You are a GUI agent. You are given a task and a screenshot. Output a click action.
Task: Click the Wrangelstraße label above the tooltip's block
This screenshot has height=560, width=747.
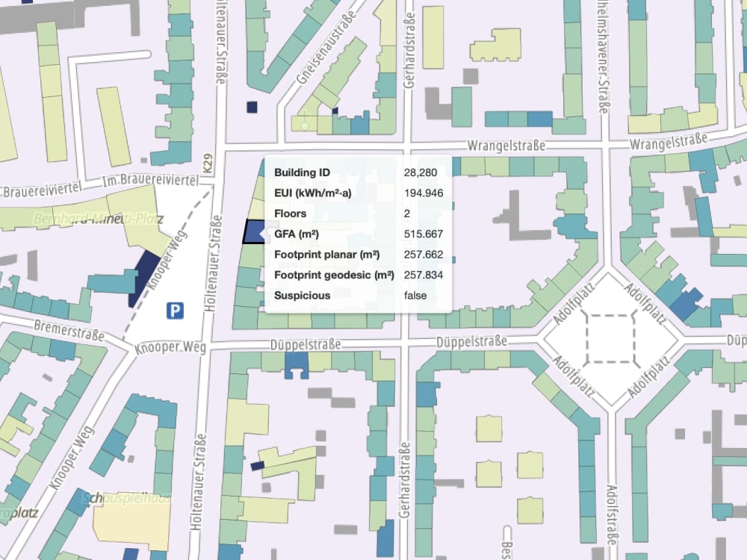pyautogui.click(x=506, y=146)
